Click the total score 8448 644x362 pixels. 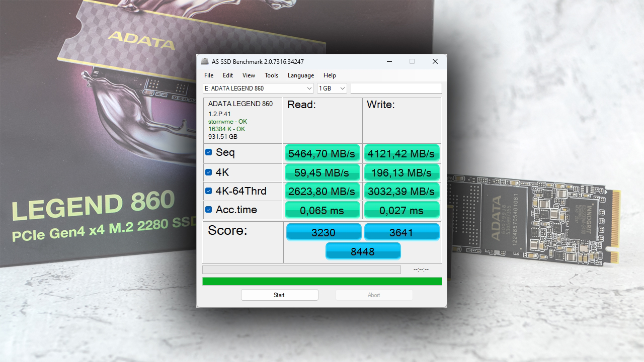363,251
